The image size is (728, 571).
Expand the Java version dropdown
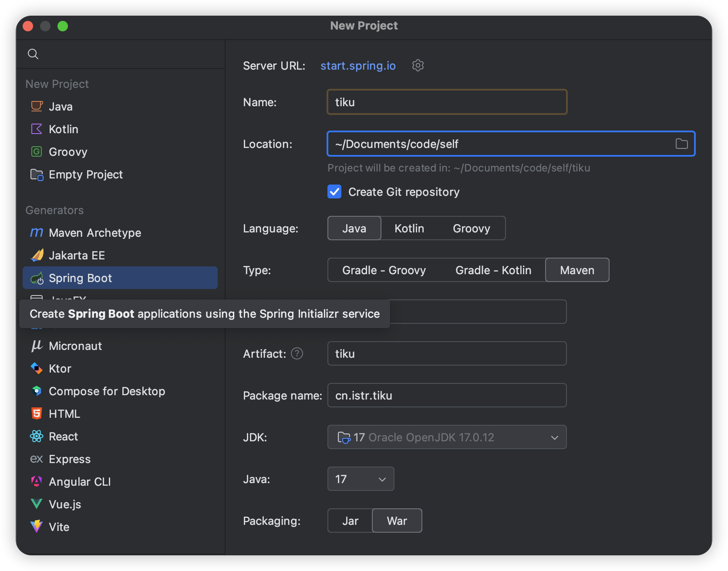point(361,479)
